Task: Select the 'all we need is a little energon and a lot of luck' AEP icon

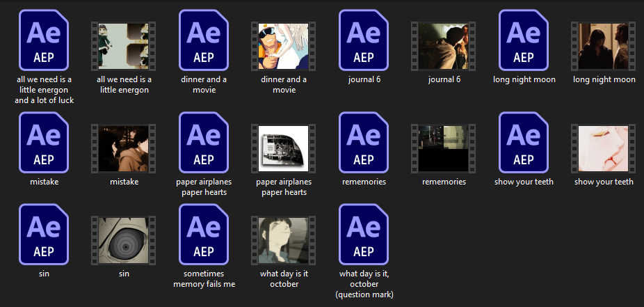Action: [x=44, y=40]
